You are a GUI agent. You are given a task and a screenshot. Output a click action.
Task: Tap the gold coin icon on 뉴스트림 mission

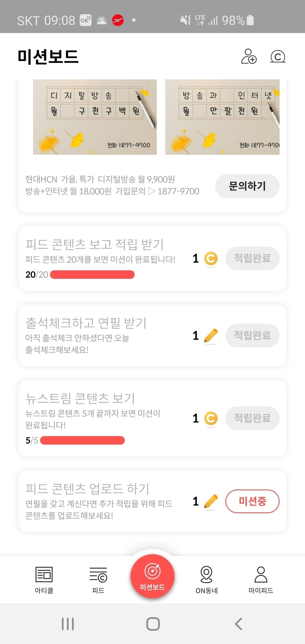pos(211,418)
